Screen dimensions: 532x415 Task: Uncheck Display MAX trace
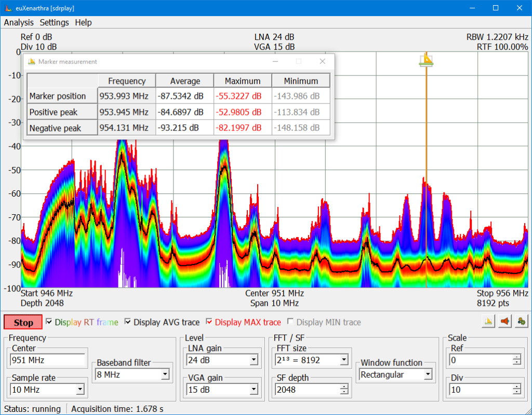tap(209, 322)
